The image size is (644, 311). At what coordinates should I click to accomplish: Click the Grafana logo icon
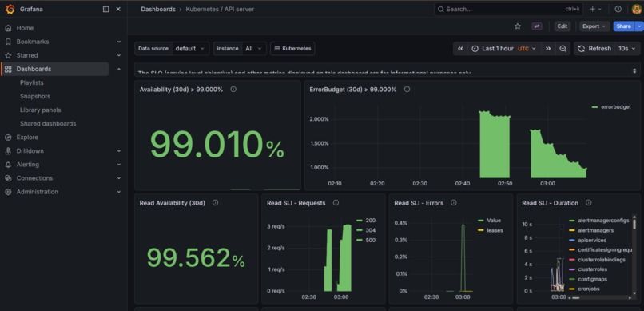[x=10, y=9]
